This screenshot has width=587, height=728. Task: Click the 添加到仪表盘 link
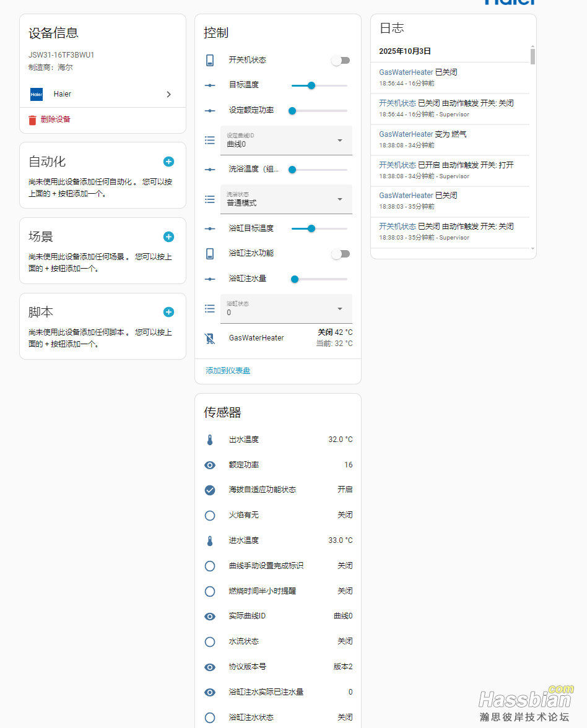[228, 371]
